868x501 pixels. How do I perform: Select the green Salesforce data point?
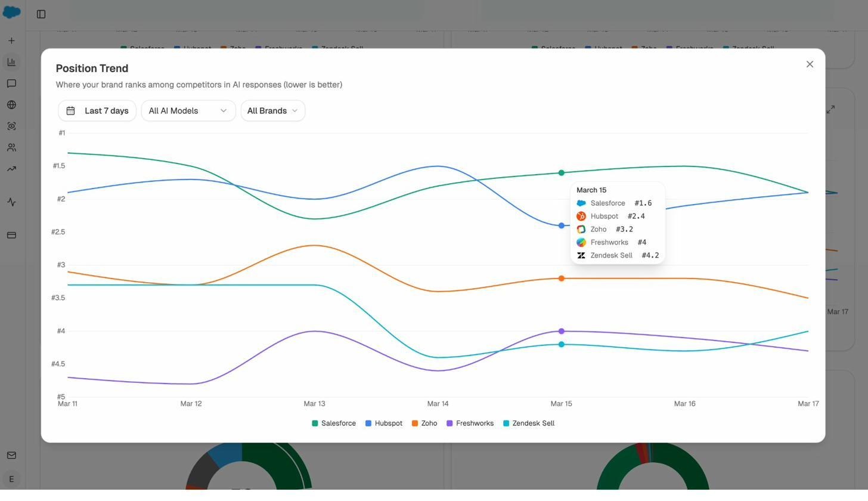561,173
